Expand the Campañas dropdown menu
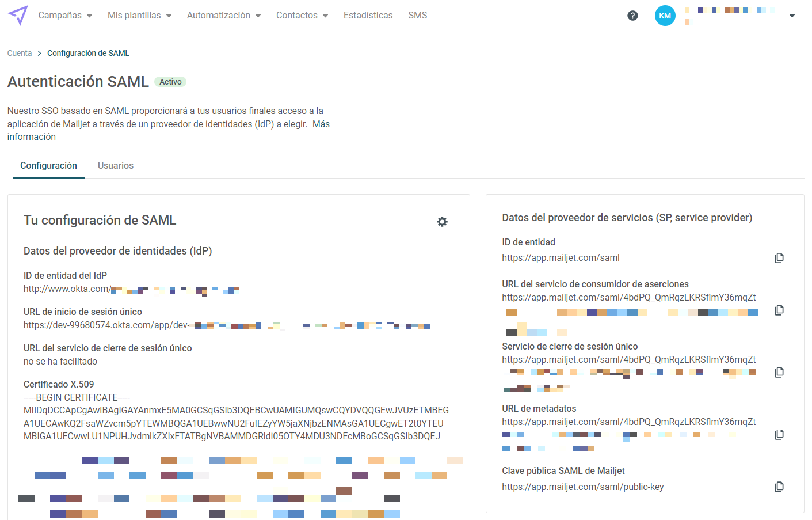The height and width of the screenshot is (520, 812). coord(65,16)
